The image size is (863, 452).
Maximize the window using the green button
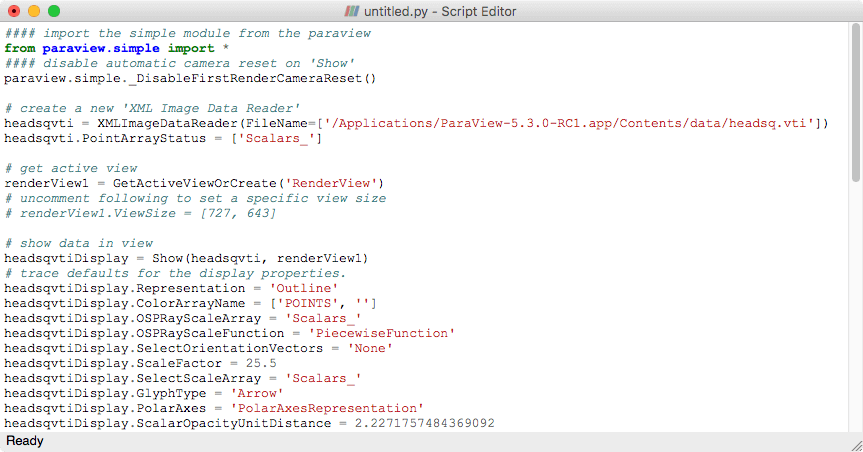coord(54,11)
